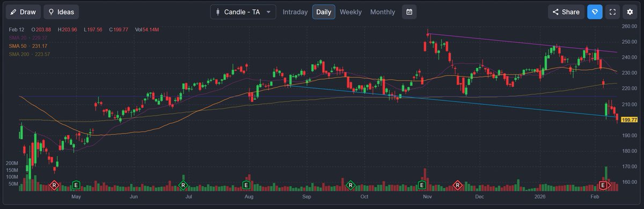Click the green E marker at May

(76, 185)
